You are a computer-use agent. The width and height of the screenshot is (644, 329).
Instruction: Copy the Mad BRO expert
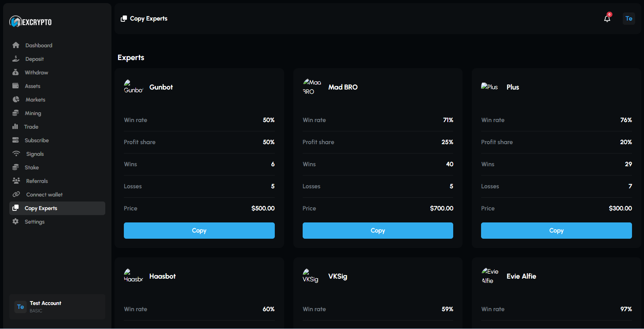point(378,231)
